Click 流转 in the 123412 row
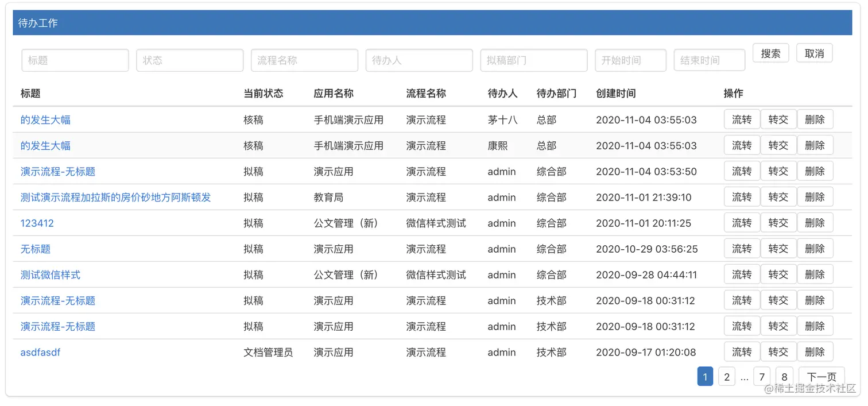 [x=742, y=223]
